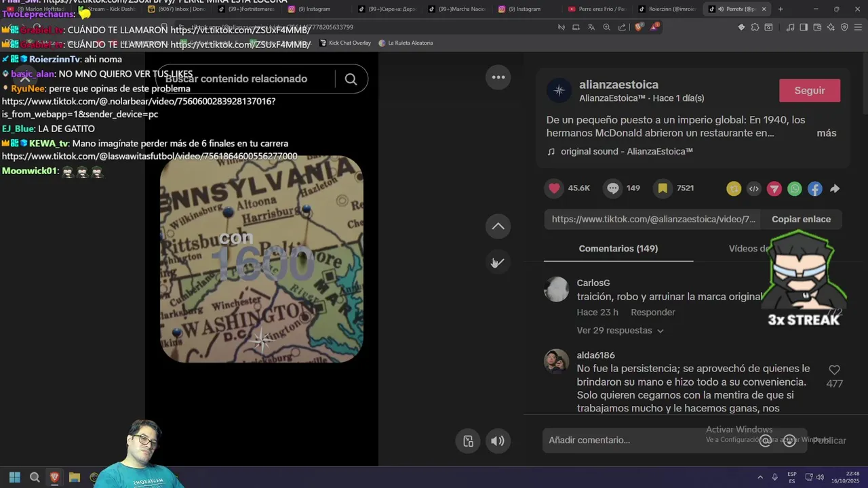Open 'original sound - AlianzaEstoica™' link
This screenshot has height=488, width=868.
click(x=627, y=152)
